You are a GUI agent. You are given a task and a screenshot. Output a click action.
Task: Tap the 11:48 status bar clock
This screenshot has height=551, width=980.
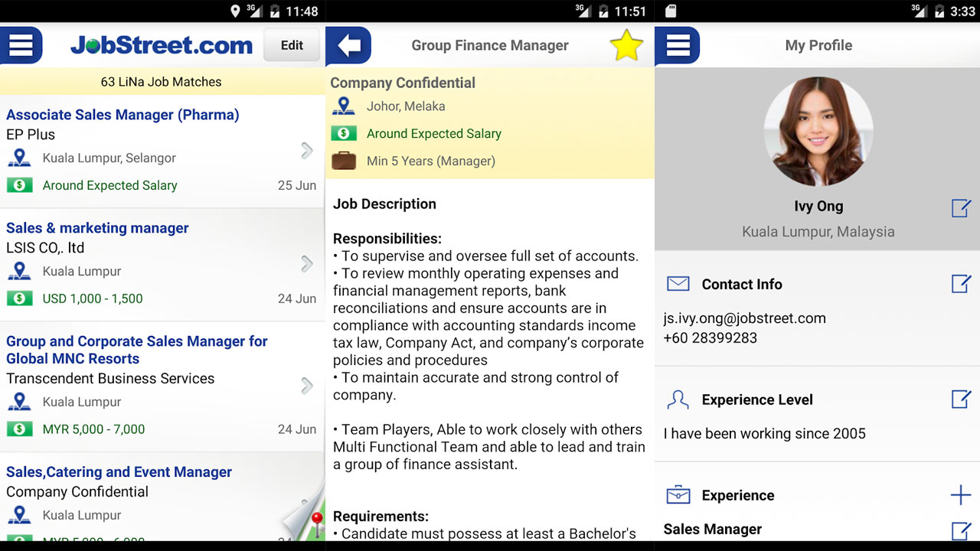tap(302, 11)
